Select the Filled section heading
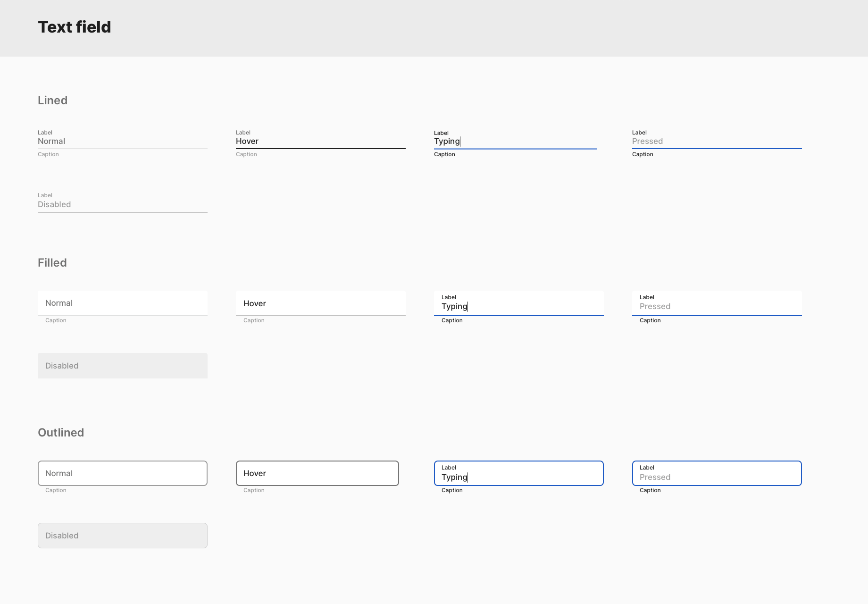 (52, 262)
